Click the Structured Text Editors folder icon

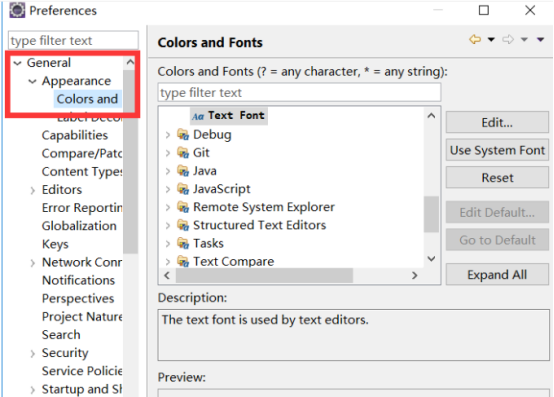[x=183, y=225]
